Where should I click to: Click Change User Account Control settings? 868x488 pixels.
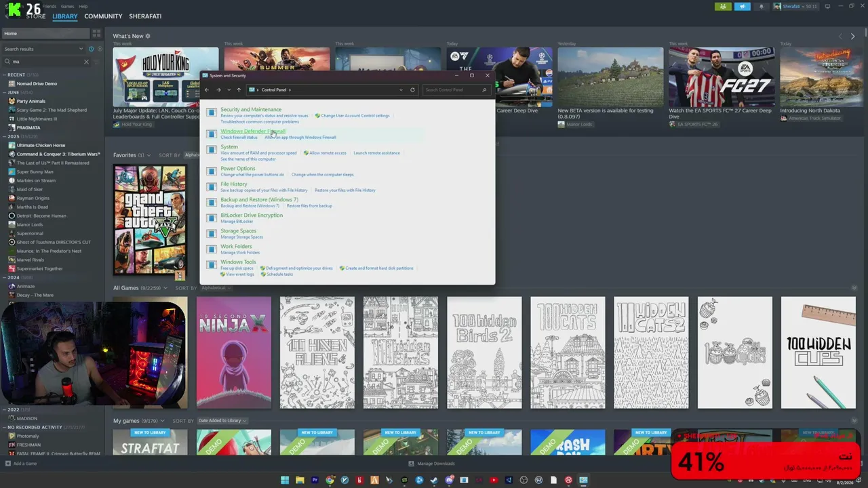coord(355,116)
